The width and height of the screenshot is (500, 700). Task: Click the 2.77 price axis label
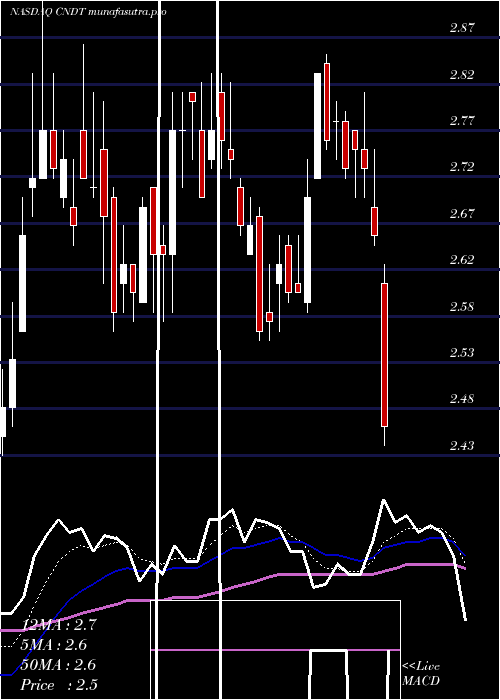coord(462,121)
